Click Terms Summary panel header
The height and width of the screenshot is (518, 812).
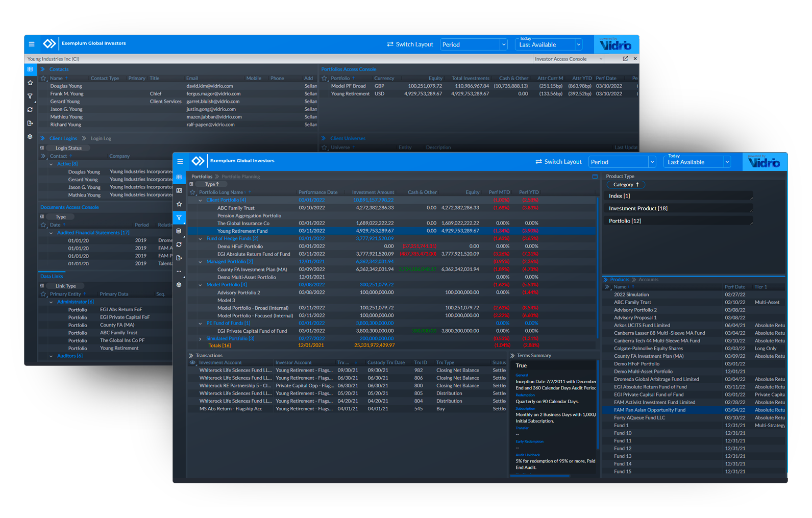(534, 356)
